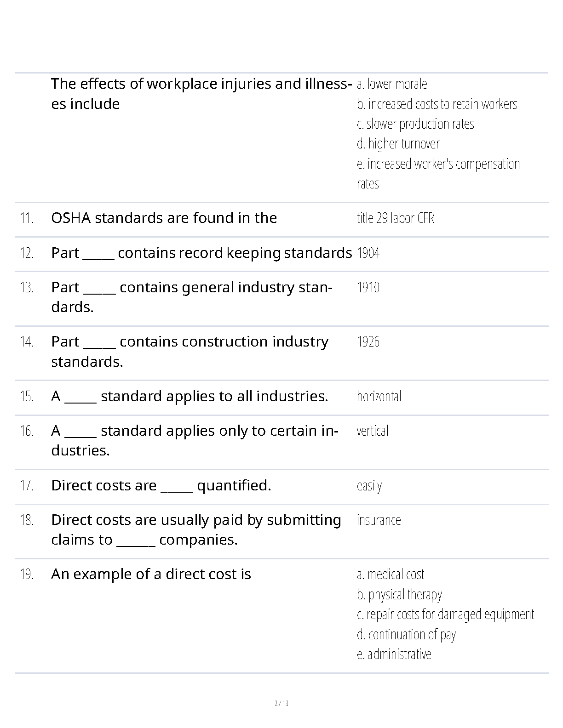This screenshot has width=563, height=728.
Task: Click 'Direct costs are _____ quantified' question
Action: 161,485
